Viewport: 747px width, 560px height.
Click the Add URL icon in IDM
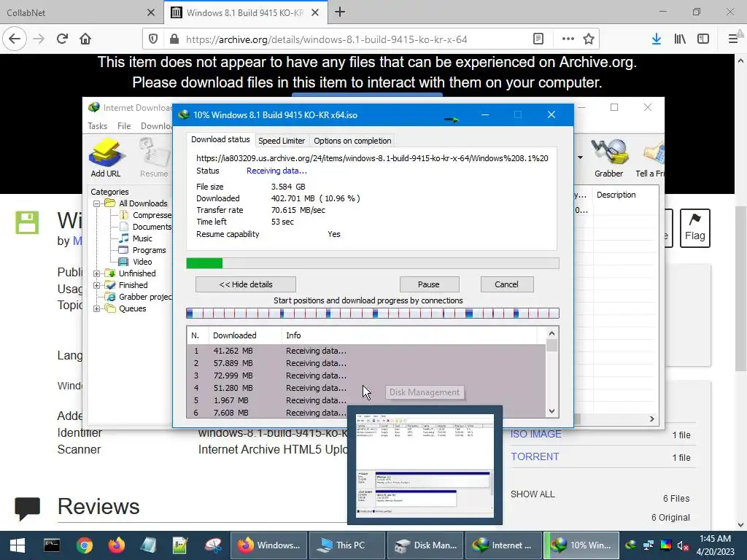106,158
